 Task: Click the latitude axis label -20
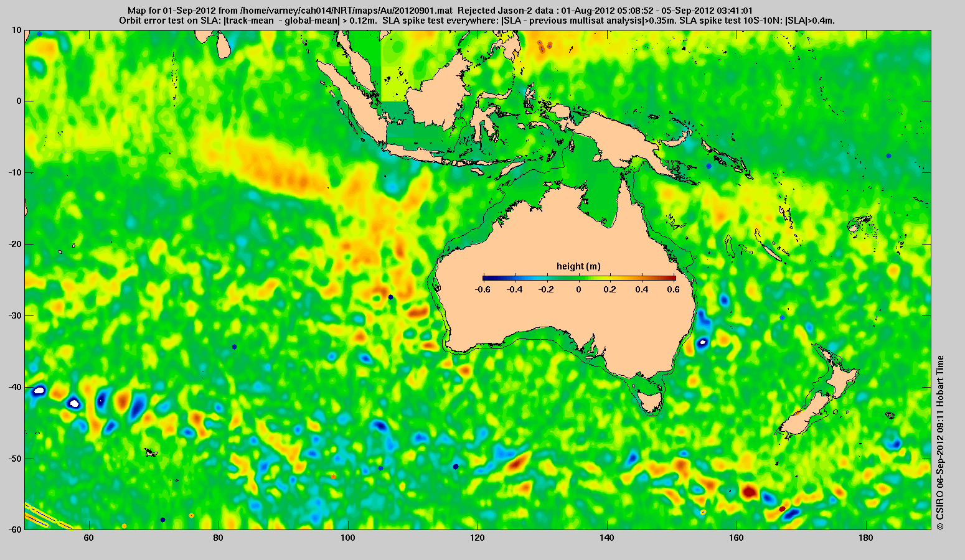[15, 244]
